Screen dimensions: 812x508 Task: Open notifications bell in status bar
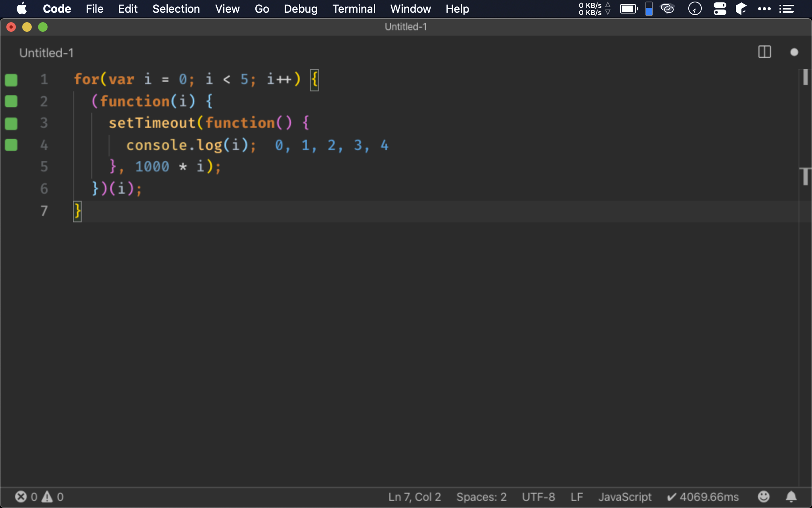791,496
